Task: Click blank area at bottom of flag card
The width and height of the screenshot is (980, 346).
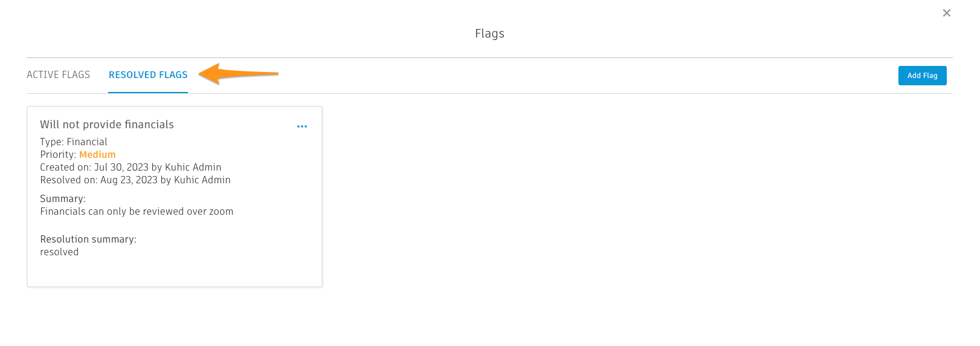Action: click(175, 272)
